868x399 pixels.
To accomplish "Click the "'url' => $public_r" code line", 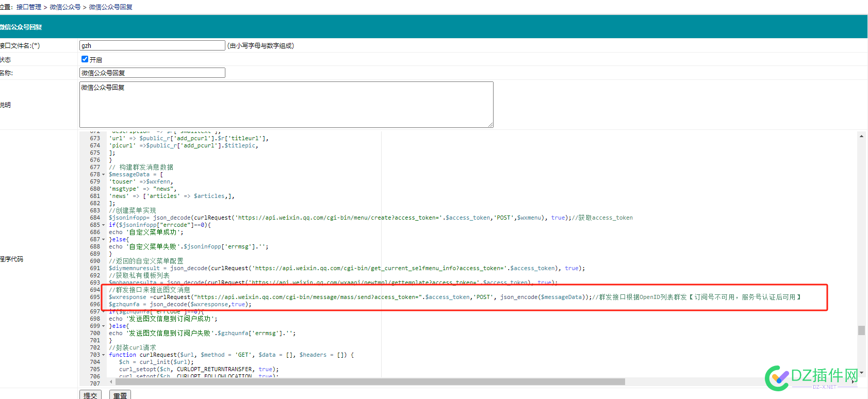I will tap(189, 138).
